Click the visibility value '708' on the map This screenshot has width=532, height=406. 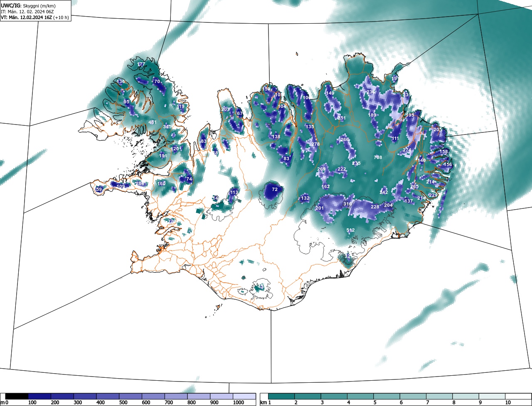coord(378,157)
